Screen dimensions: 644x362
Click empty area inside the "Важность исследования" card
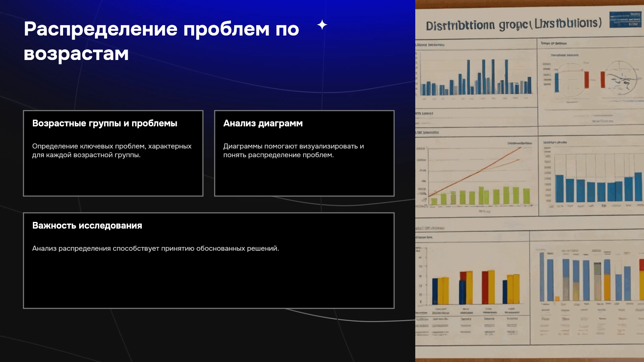(x=209, y=282)
